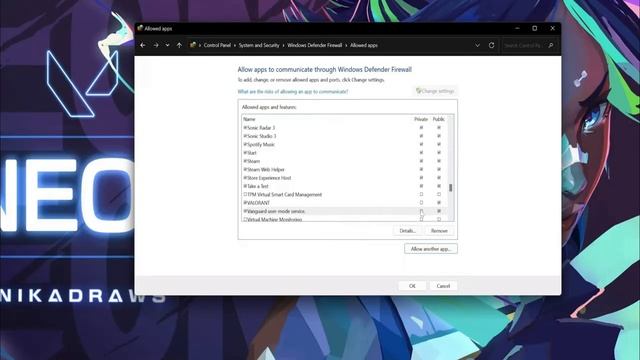Go forward with the Forward arrow
Image resolution: width=640 pixels, height=360 pixels.
tap(156, 45)
